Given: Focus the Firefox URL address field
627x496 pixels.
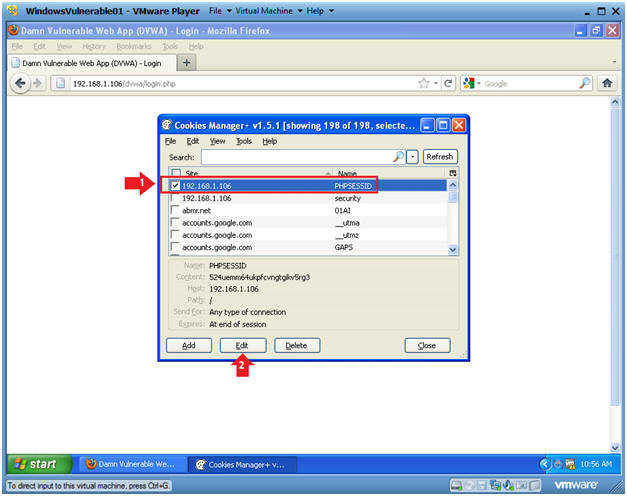Looking at the screenshot, I should pos(242,83).
